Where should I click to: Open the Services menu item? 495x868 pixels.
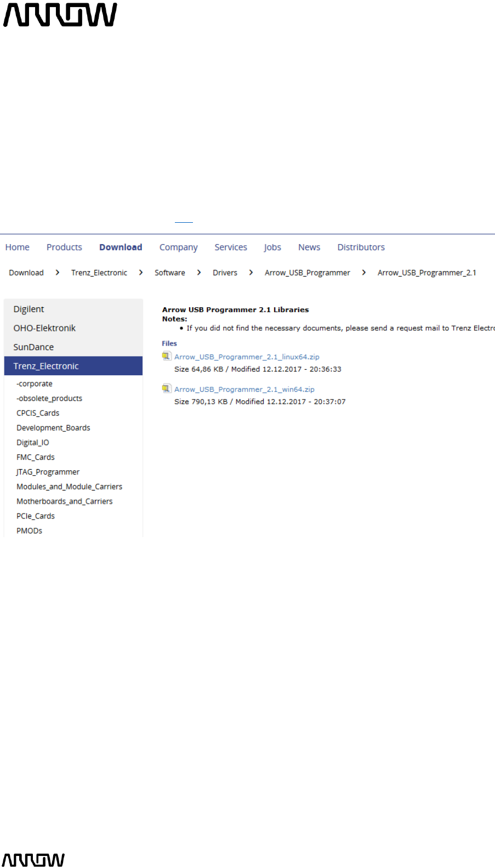coord(231,247)
